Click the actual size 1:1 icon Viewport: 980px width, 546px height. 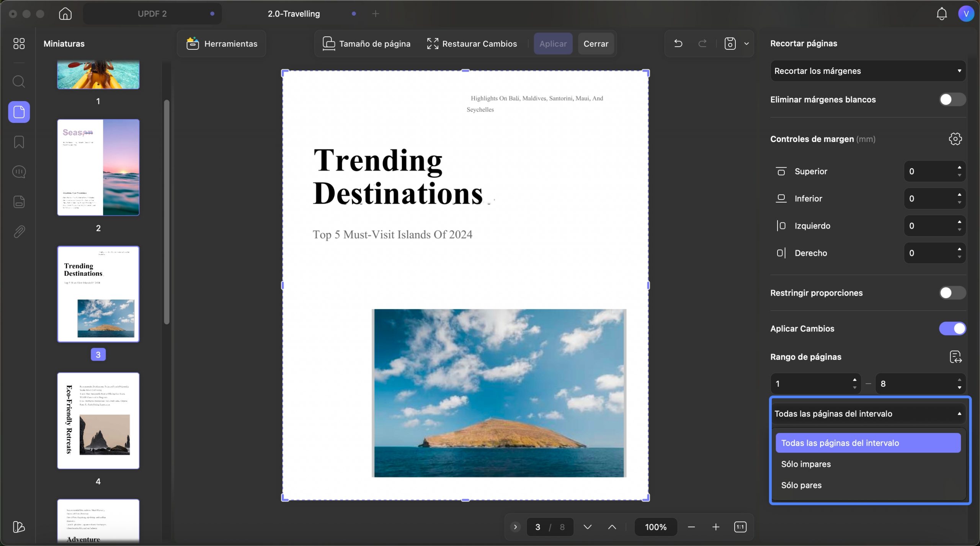pos(740,527)
